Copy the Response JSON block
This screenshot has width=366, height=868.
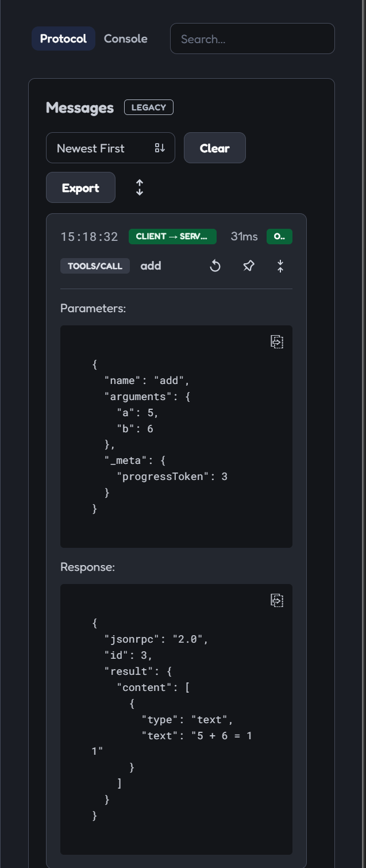click(x=277, y=600)
